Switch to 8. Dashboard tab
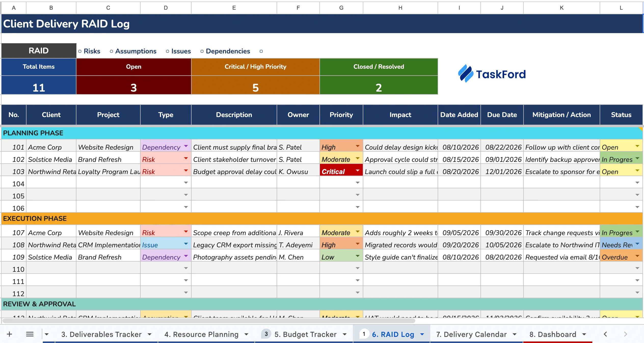Screen dimensions: 644x343 coord(553,334)
